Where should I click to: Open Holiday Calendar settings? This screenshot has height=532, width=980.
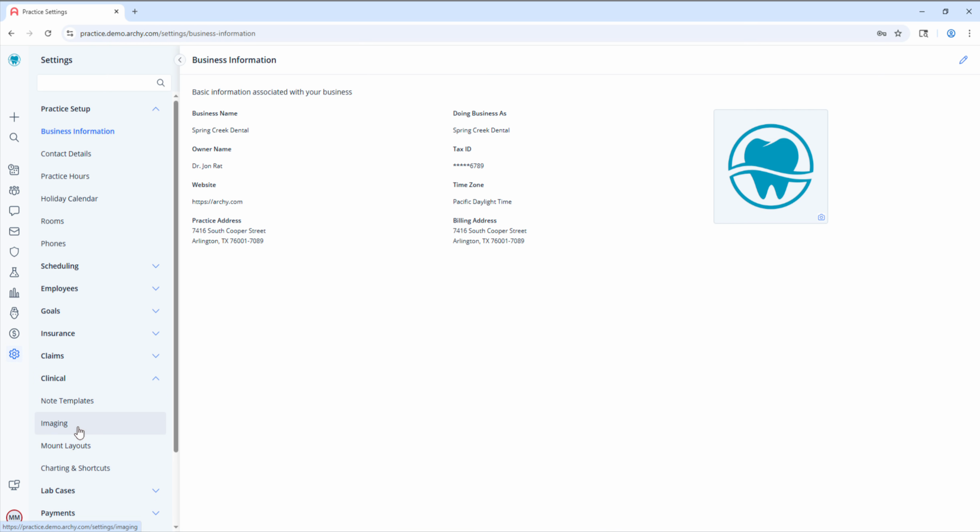(69, 199)
